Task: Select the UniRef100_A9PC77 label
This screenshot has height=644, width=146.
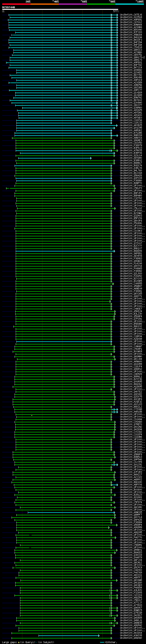Action: click(x=131, y=90)
